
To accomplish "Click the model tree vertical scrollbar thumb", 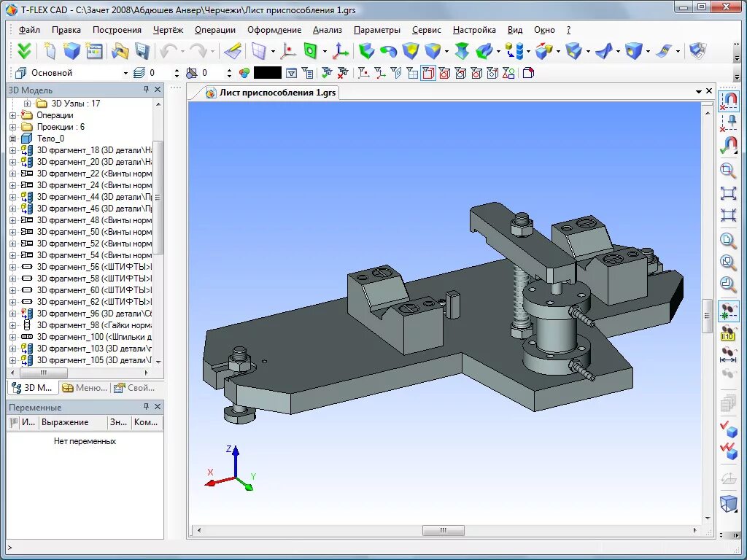I will point(158,197).
